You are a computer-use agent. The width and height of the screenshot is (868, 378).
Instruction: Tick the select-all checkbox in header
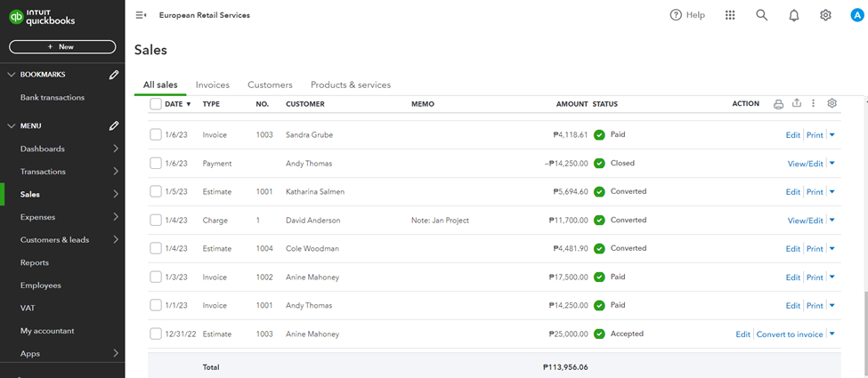coord(156,104)
